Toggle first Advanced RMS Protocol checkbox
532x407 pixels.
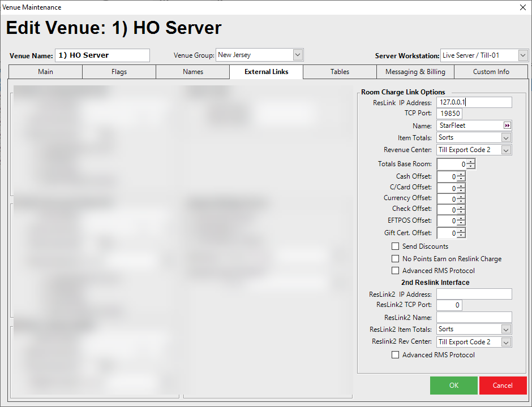click(x=396, y=271)
